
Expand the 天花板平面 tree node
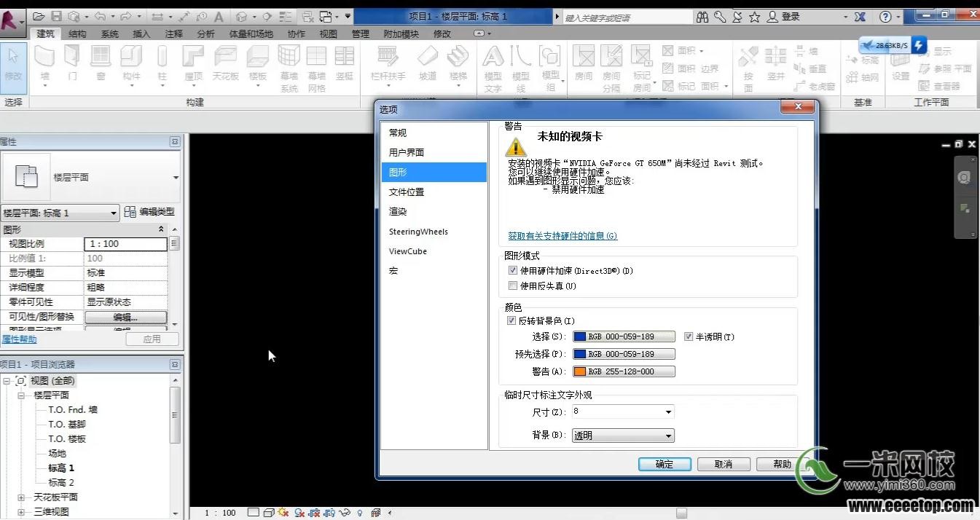pyautogui.click(x=22, y=497)
